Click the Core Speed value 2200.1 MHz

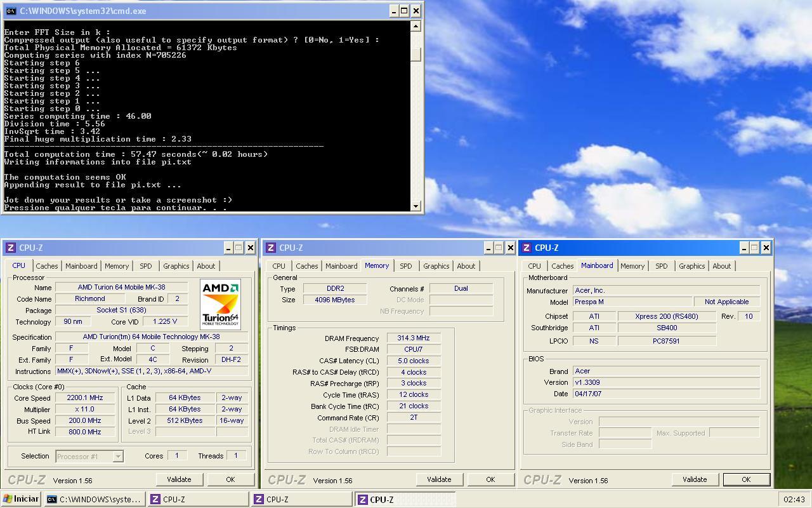click(85, 398)
